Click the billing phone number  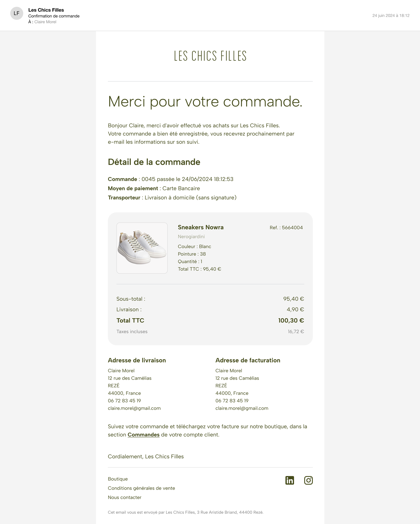pyautogui.click(x=232, y=401)
